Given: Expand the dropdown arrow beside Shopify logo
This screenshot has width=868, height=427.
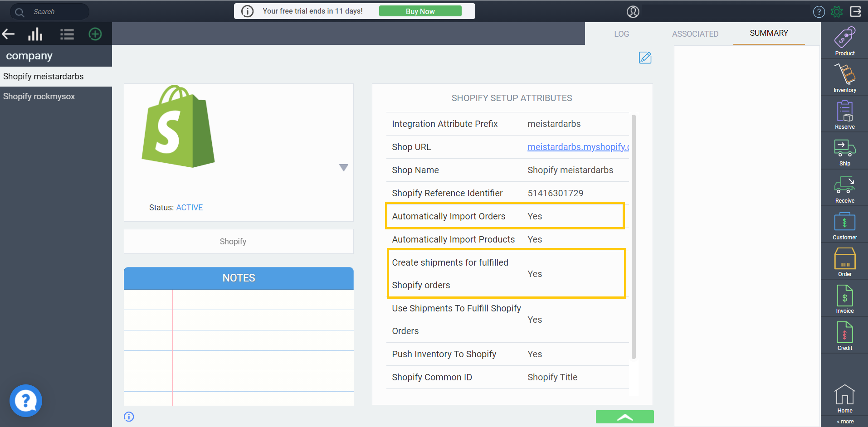Looking at the screenshot, I should 344,168.
